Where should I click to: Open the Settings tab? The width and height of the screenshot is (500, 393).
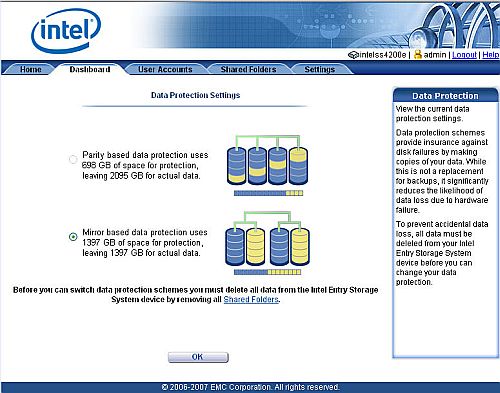(320, 69)
